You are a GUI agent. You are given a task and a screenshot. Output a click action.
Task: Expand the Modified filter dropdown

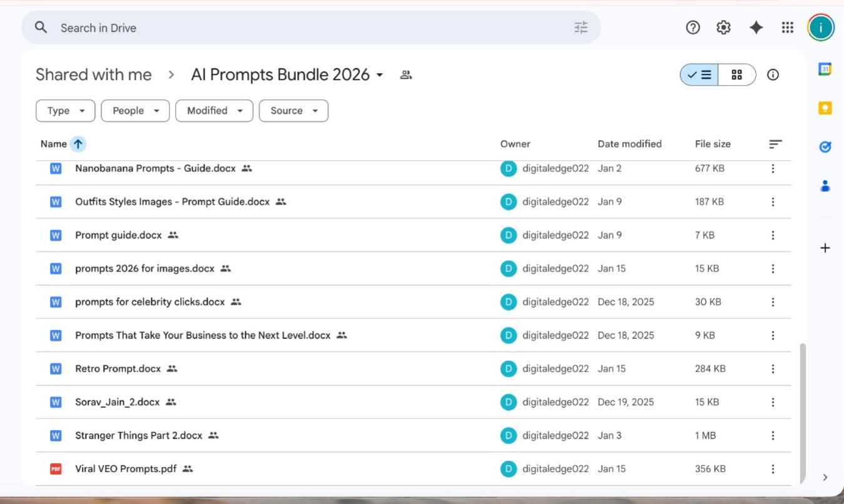coord(214,111)
